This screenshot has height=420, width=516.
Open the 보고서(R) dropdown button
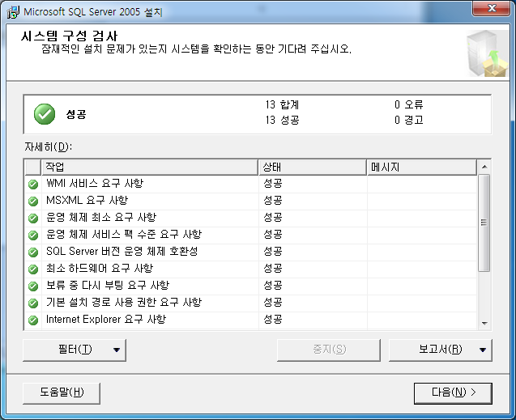[x=441, y=350]
